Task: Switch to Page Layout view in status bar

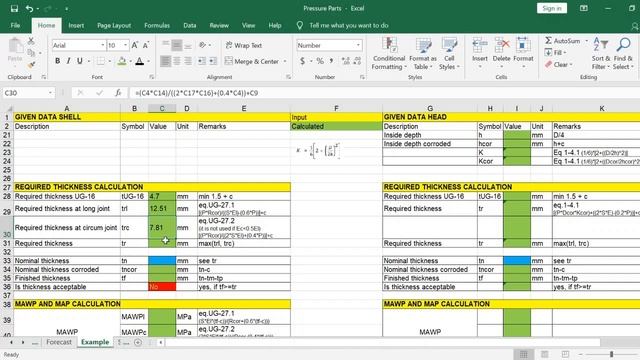Action: (x=544, y=354)
